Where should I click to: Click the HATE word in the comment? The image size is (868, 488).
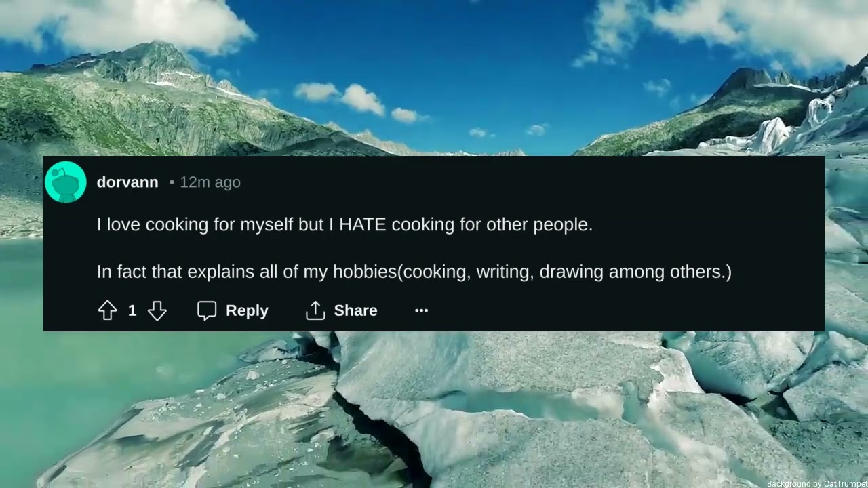click(x=362, y=225)
